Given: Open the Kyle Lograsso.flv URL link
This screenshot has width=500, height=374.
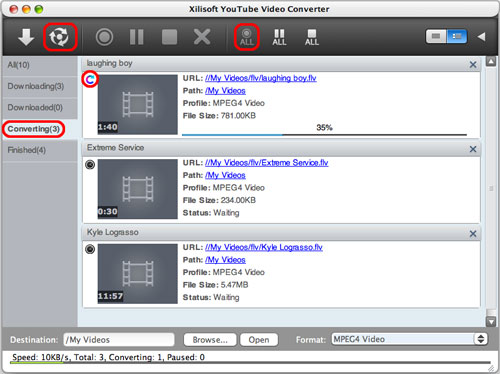Looking at the screenshot, I should pyautogui.click(x=264, y=247).
